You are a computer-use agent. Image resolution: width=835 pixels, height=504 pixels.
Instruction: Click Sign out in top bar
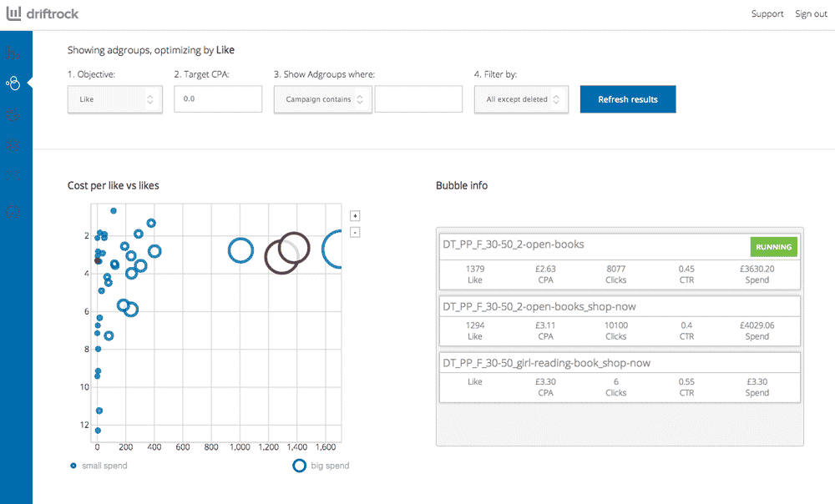811,14
